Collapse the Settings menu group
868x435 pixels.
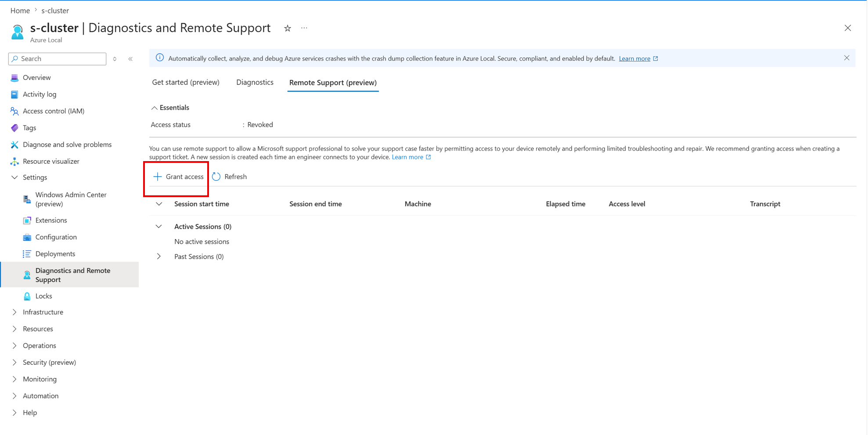pyautogui.click(x=14, y=177)
